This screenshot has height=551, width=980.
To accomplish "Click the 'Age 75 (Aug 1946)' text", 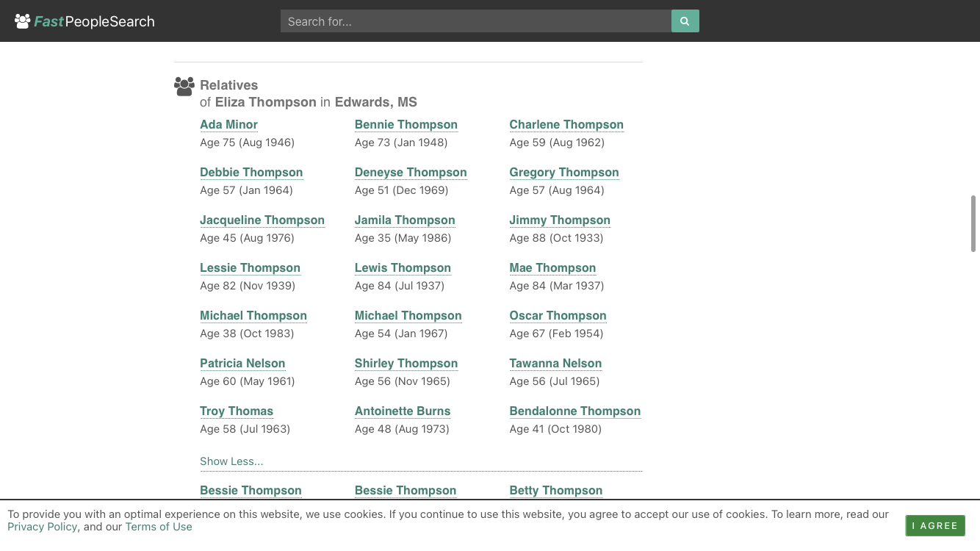I will pos(247,143).
